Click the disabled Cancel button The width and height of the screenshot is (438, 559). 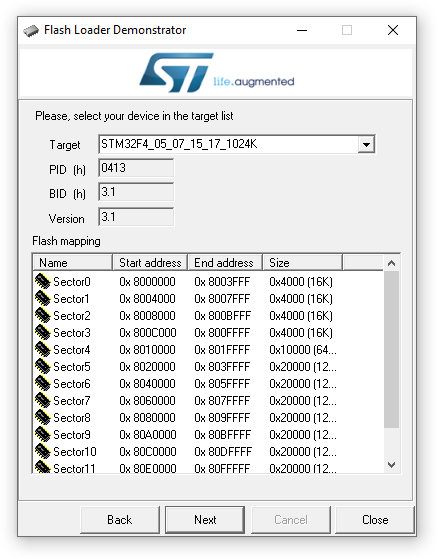click(x=290, y=520)
